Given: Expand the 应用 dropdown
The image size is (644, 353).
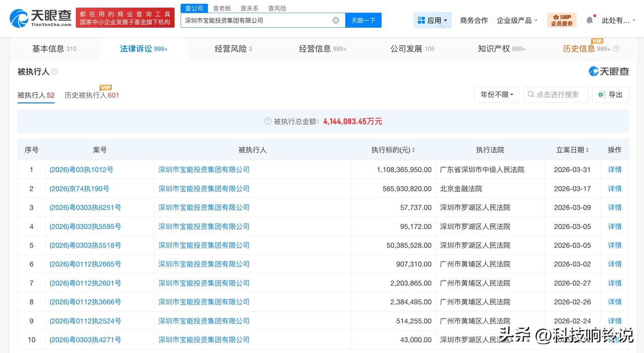Looking at the screenshot, I should point(432,21).
